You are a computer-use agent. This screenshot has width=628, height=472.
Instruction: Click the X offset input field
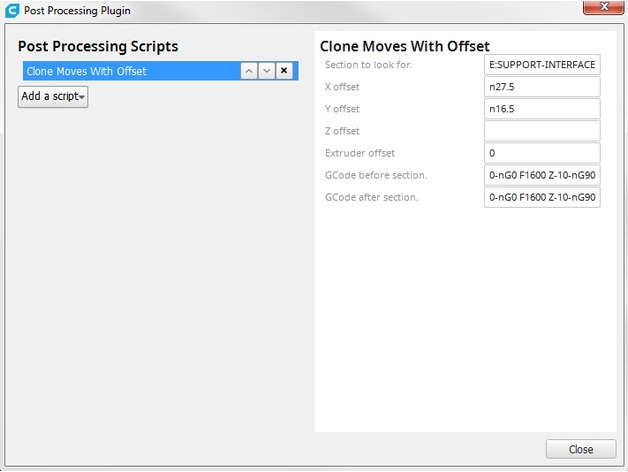541,87
